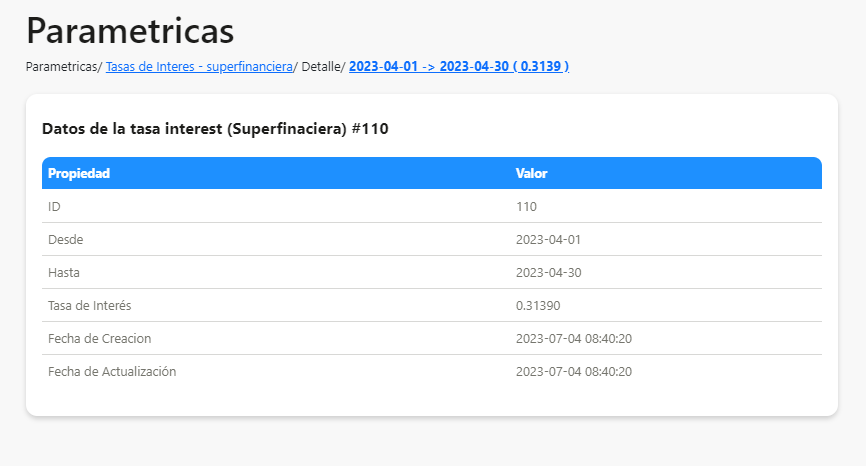Click the Parametricas breadcrumb text

[61, 66]
